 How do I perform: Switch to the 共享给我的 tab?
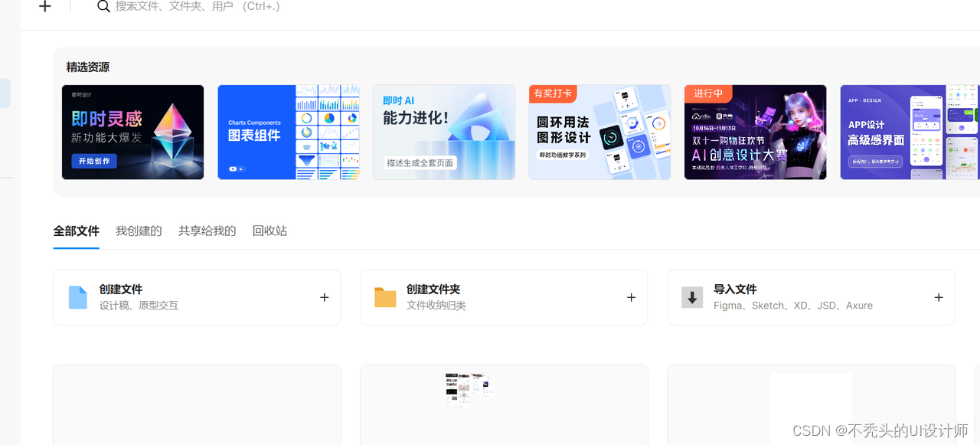point(207,231)
